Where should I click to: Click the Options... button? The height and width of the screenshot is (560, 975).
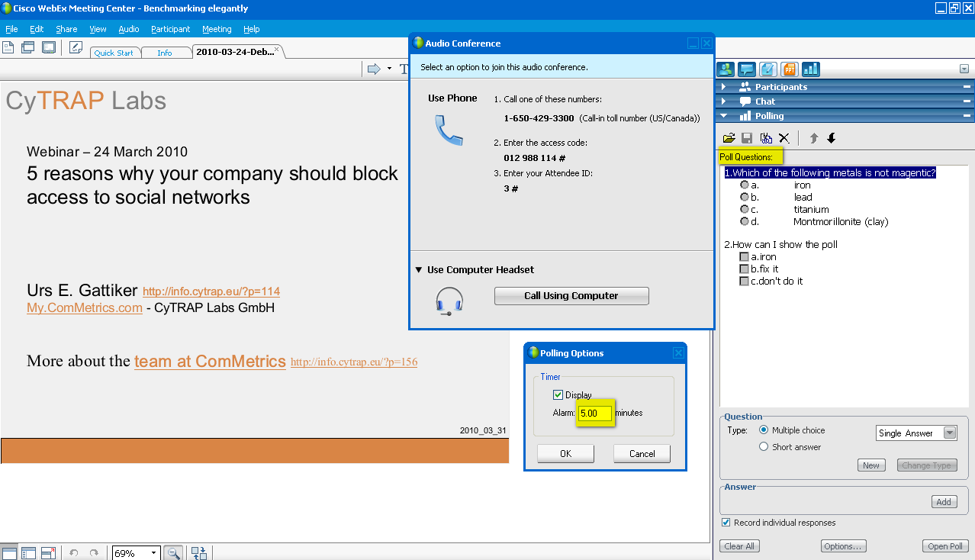tap(843, 546)
